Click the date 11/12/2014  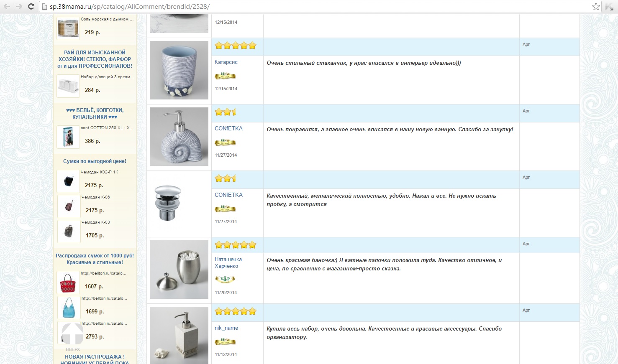click(x=226, y=354)
